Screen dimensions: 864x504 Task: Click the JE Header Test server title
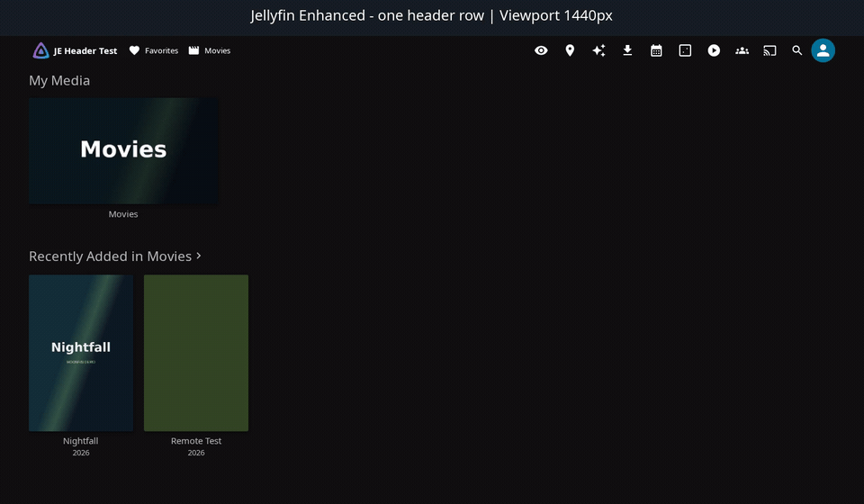pos(85,51)
